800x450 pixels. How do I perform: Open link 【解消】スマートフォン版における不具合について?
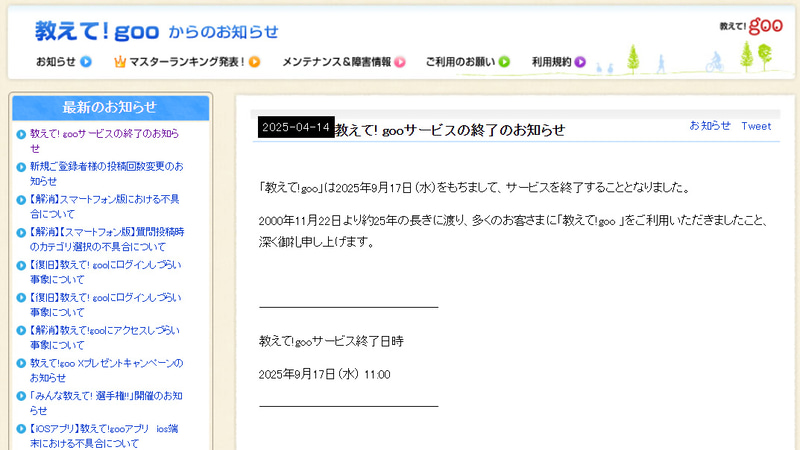pyautogui.click(x=105, y=206)
